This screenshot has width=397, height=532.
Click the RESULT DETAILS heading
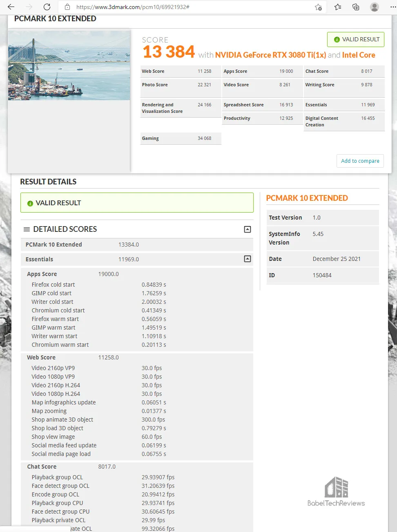point(48,182)
